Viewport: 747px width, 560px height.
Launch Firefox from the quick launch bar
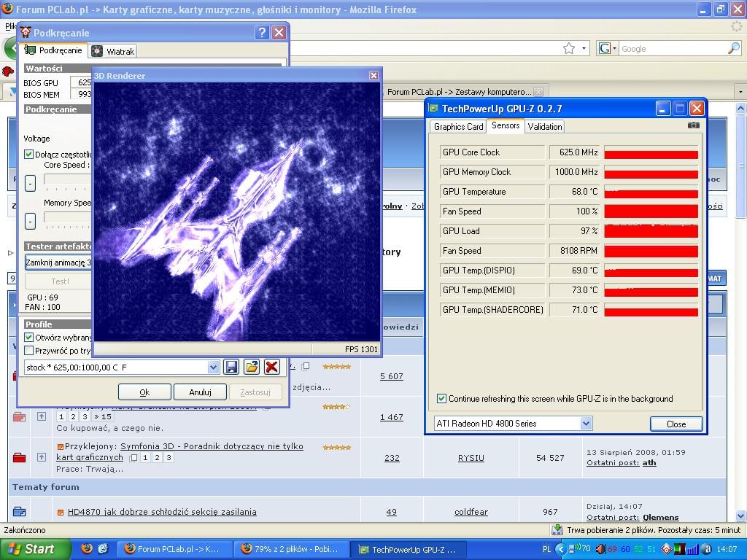click(86, 548)
